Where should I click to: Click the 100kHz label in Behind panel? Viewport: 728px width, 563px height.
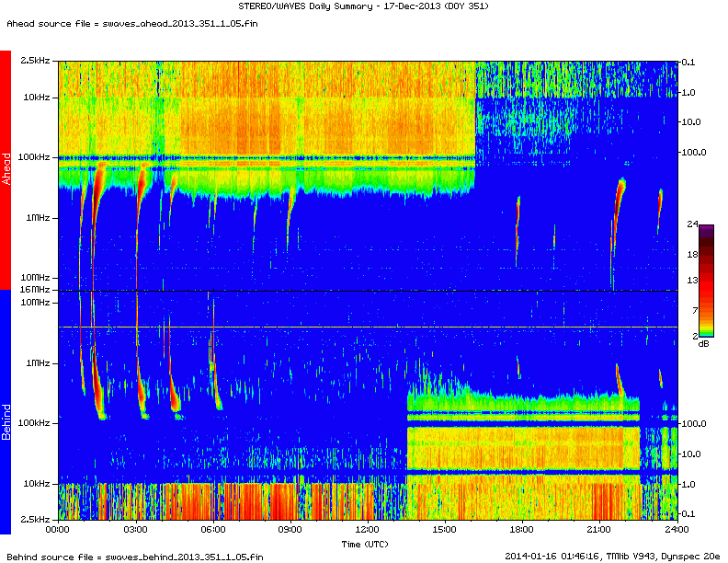pyautogui.click(x=35, y=423)
